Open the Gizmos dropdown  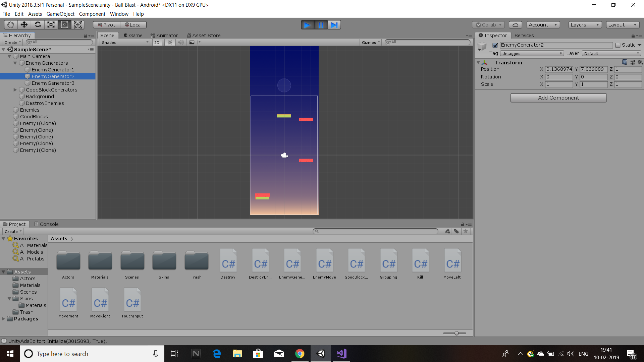pos(371,43)
